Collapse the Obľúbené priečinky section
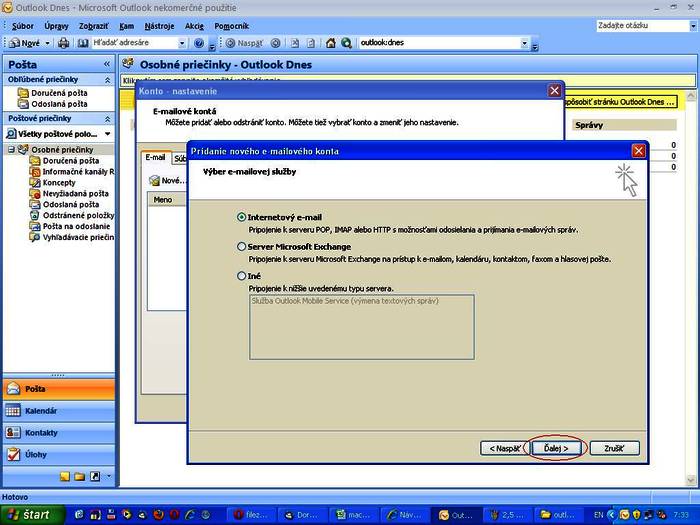Image resolution: width=700 pixels, height=525 pixels. pos(108,79)
